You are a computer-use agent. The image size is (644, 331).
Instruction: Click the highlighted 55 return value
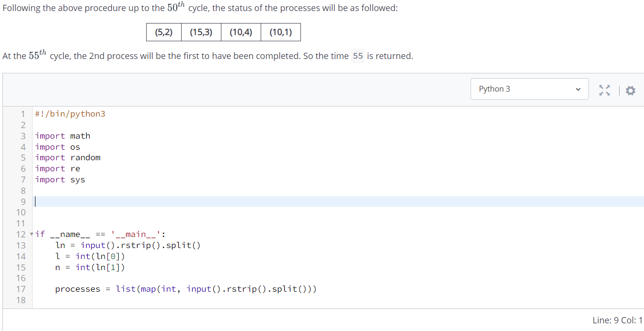(x=358, y=56)
